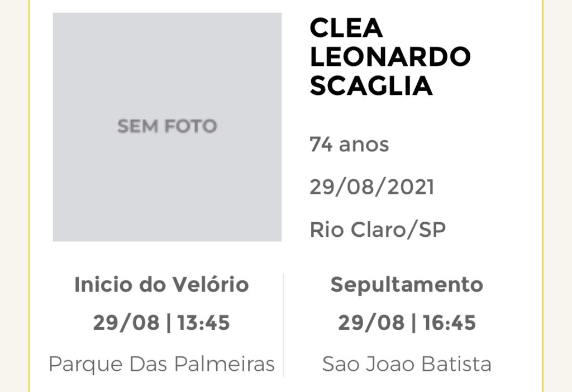Click the 16:45 time in the burial section
This screenshot has height=392, width=572.
(450, 323)
